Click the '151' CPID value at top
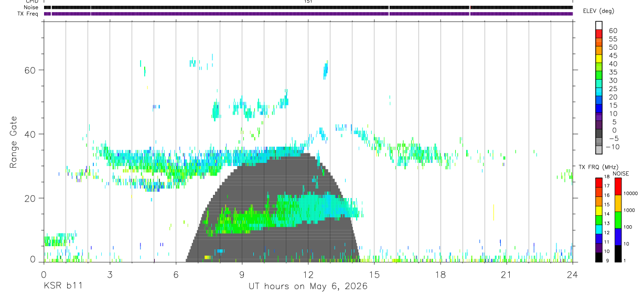The width and height of the screenshot is (644, 297). [x=308, y=2]
